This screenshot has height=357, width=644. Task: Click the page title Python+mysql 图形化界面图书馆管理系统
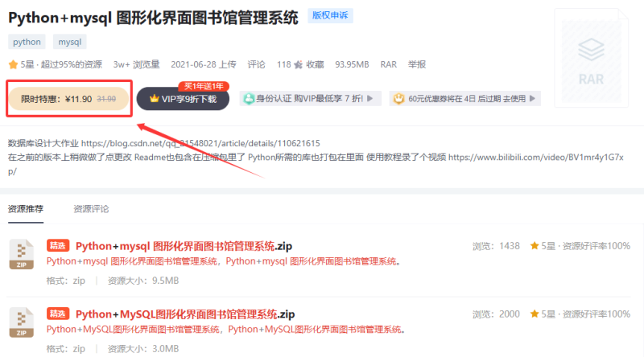coord(153,18)
